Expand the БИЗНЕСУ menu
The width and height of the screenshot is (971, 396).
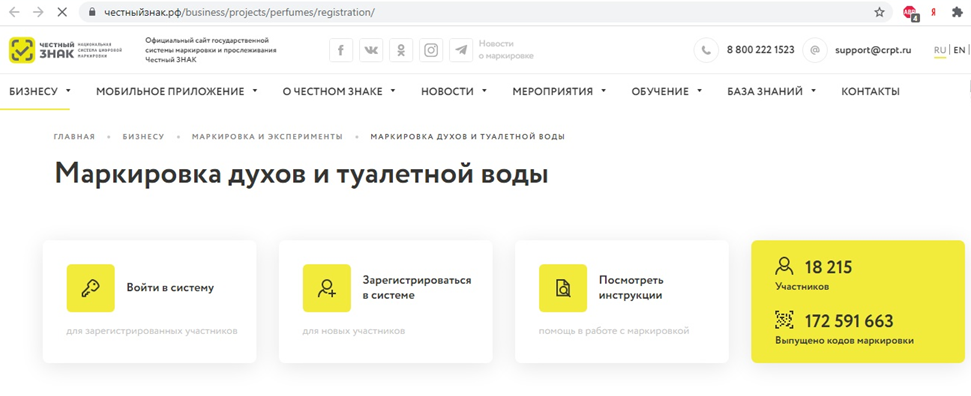click(40, 92)
